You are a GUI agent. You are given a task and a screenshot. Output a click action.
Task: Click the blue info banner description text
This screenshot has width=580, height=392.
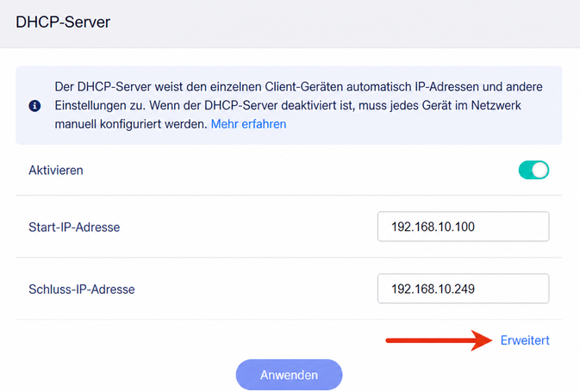click(299, 105)
